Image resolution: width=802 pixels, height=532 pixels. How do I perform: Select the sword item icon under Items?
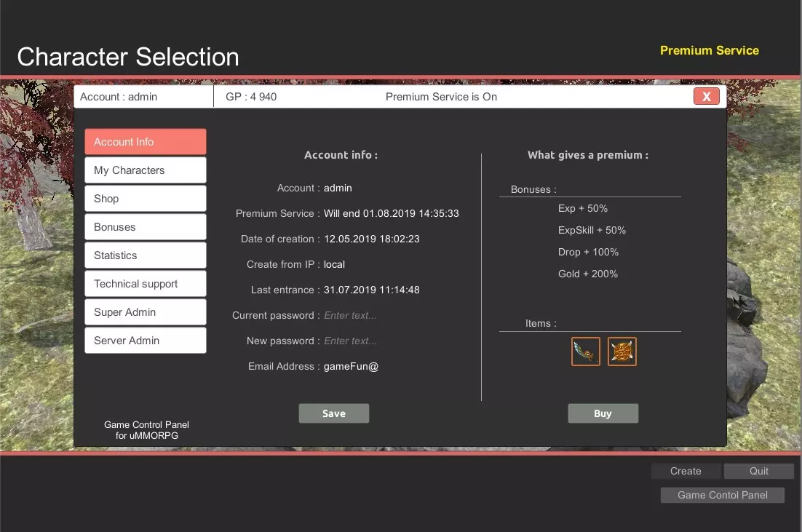point(585,351)
